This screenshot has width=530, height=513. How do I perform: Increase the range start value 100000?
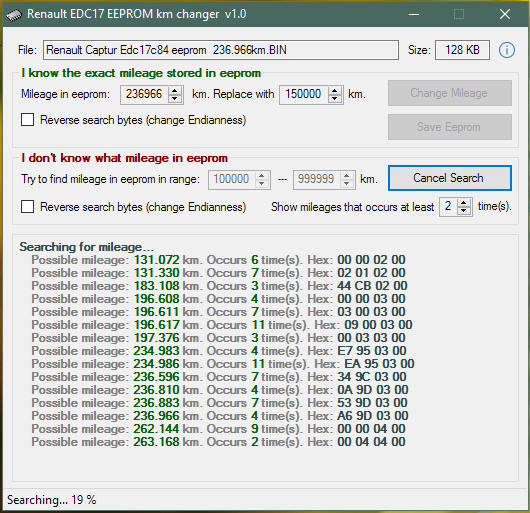pos(262,175)
